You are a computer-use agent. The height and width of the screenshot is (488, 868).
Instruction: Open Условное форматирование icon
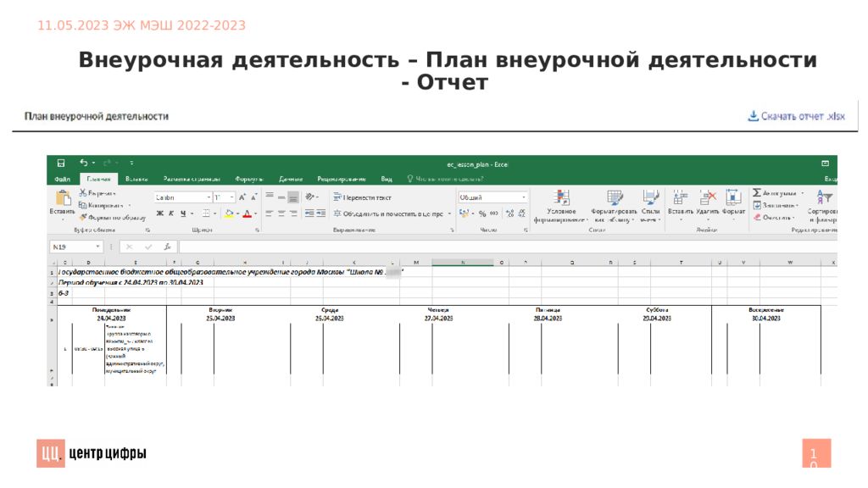(560, 198)
